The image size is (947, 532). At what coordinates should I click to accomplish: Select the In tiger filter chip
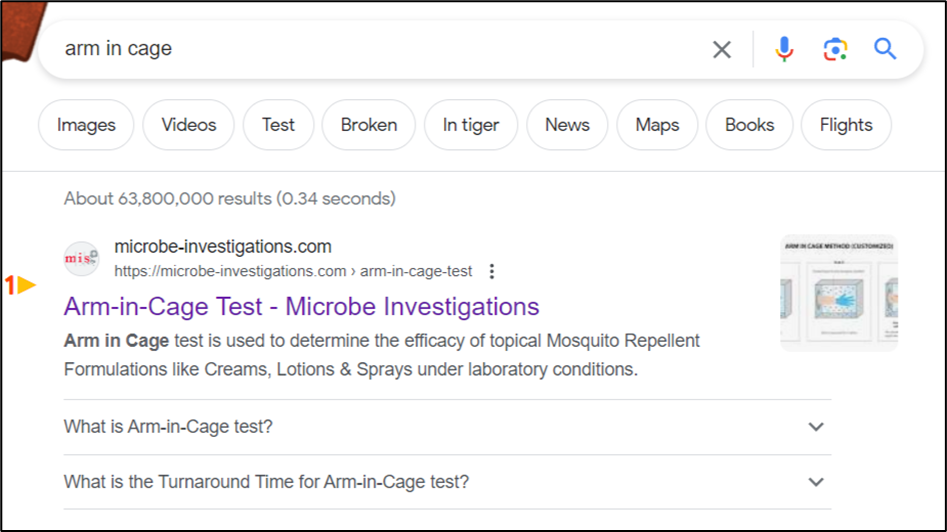pyautogui.click(x=471, y=125)
